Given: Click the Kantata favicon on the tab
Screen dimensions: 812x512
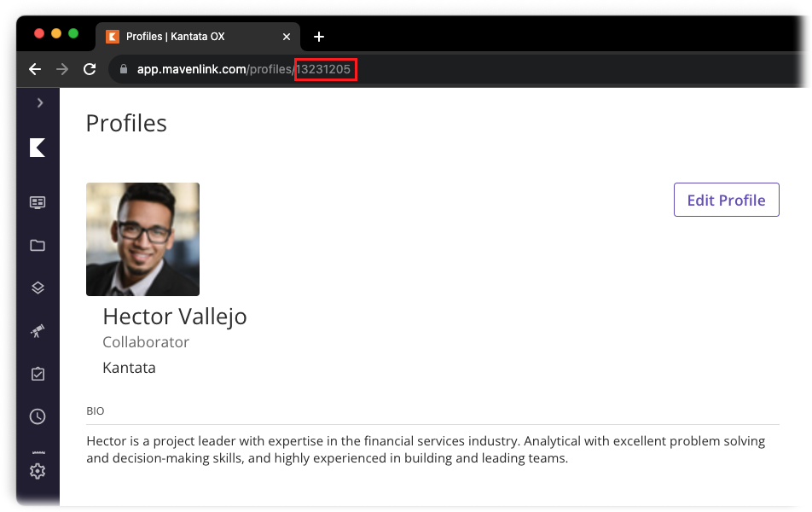Looking at the screenshot, I should [113, 37].
